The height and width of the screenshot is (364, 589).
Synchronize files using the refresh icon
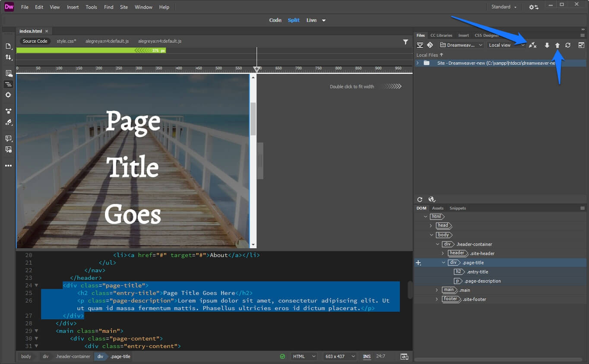click(567, 45)
